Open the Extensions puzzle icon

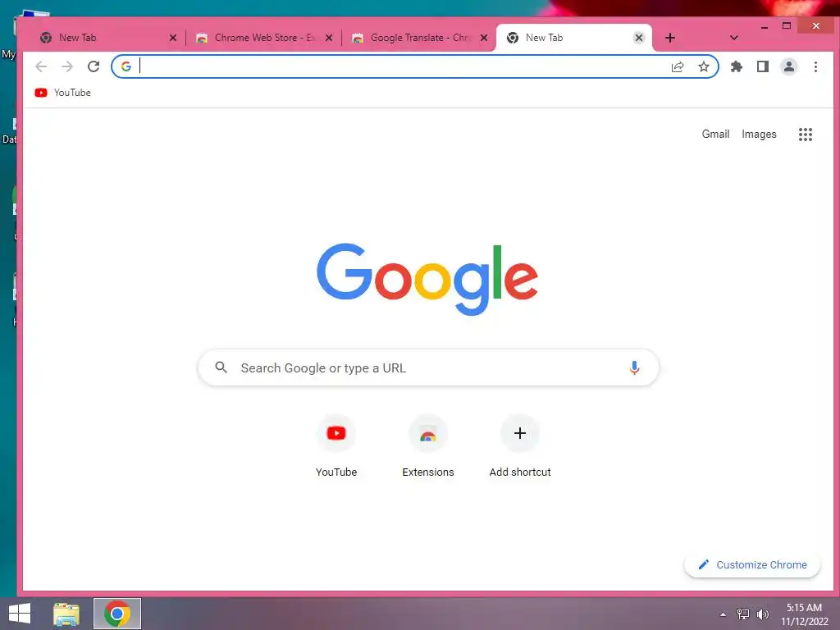pos(737,66)
